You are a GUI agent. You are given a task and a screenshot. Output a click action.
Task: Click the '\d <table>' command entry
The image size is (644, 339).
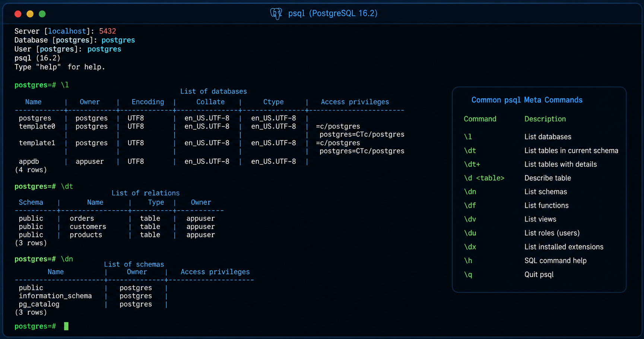coord(484,178)
